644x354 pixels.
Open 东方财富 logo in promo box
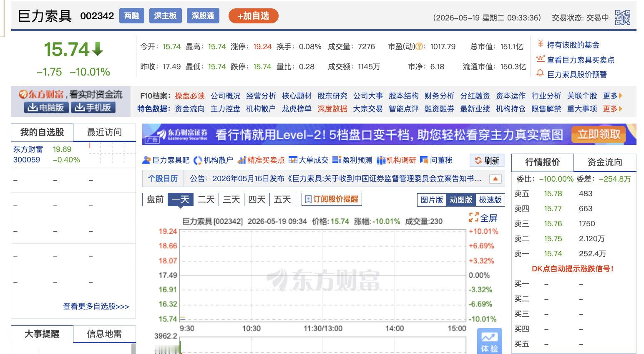[40, 94]
